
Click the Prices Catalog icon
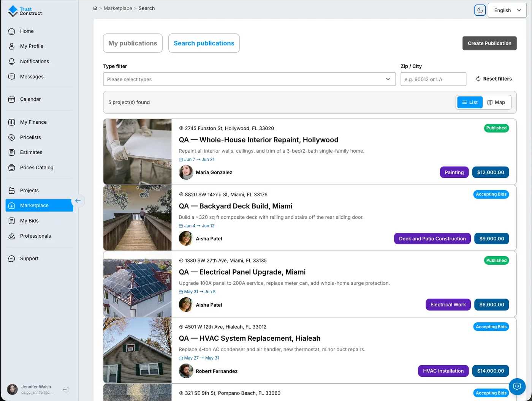click(12, 167)
